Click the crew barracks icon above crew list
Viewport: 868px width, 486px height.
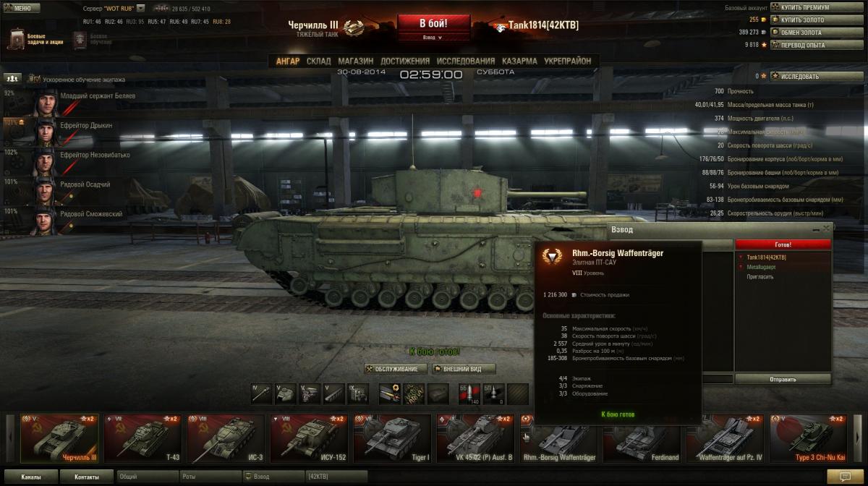click(12, 77)
